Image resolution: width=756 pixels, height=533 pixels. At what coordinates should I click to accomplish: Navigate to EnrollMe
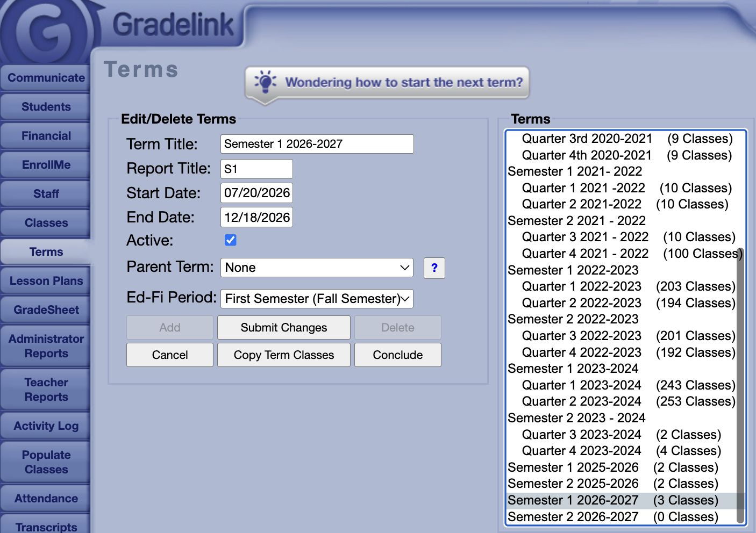point(46,165)
